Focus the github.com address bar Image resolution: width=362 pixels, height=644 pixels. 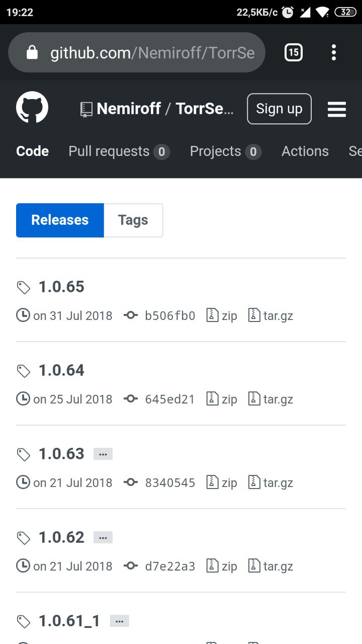[x=137, y=52]
